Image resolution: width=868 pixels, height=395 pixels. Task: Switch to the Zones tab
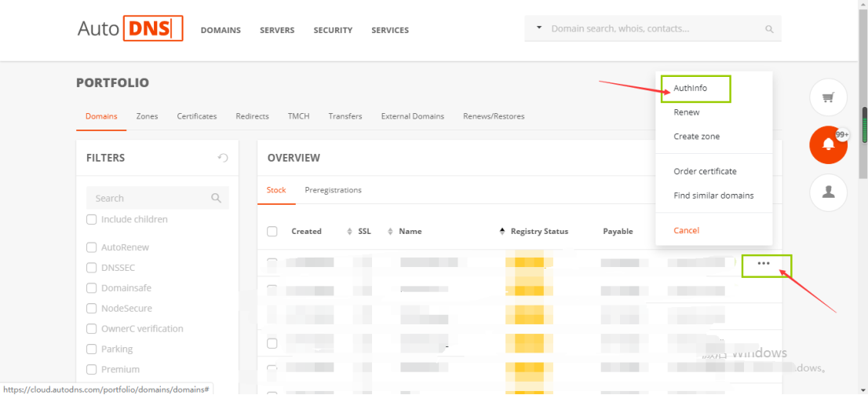pos(147,116)
